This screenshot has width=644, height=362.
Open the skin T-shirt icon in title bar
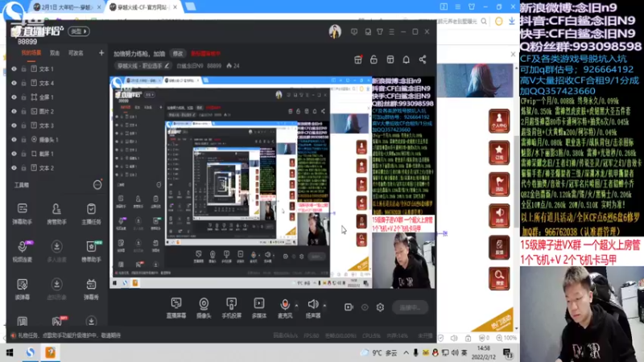pyautogui.click(x=380, y=31)
